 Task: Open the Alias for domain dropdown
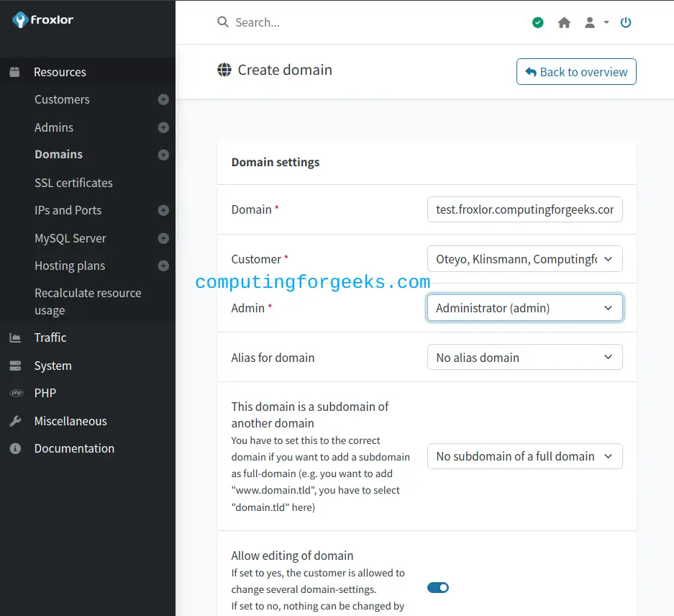coord(525,357)
